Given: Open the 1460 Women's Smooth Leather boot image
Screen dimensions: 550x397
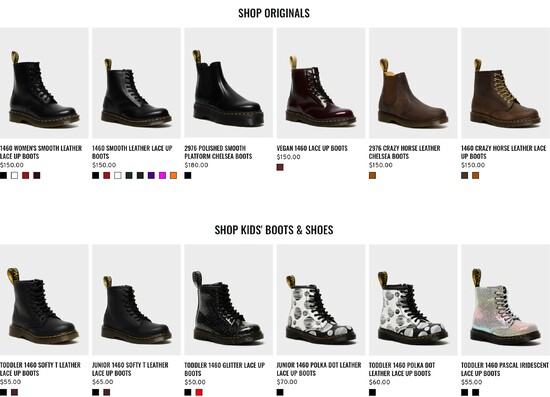Looking at the screenshot, I should coord(44,83).
